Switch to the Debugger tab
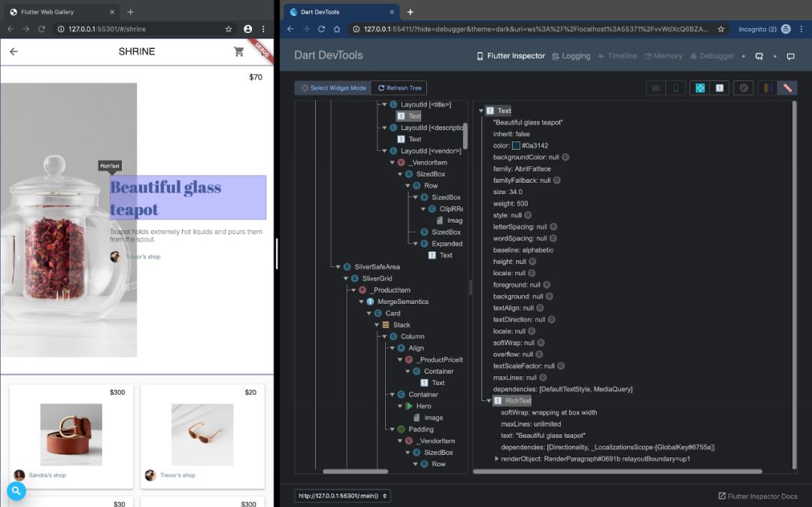 point(712,56)
